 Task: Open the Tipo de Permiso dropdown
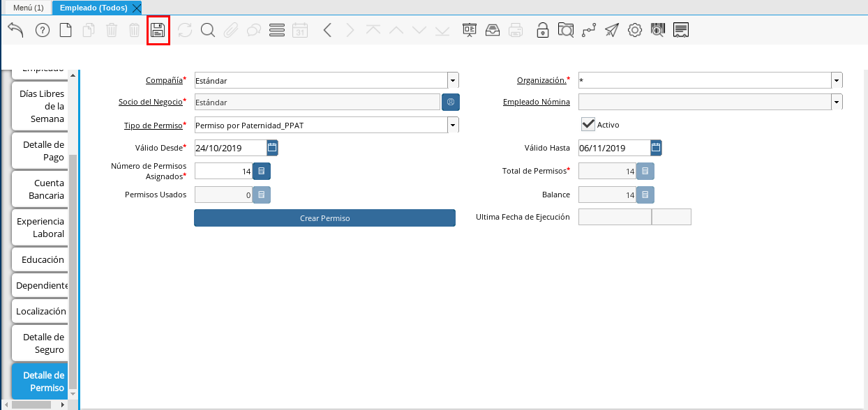(453, 125)
